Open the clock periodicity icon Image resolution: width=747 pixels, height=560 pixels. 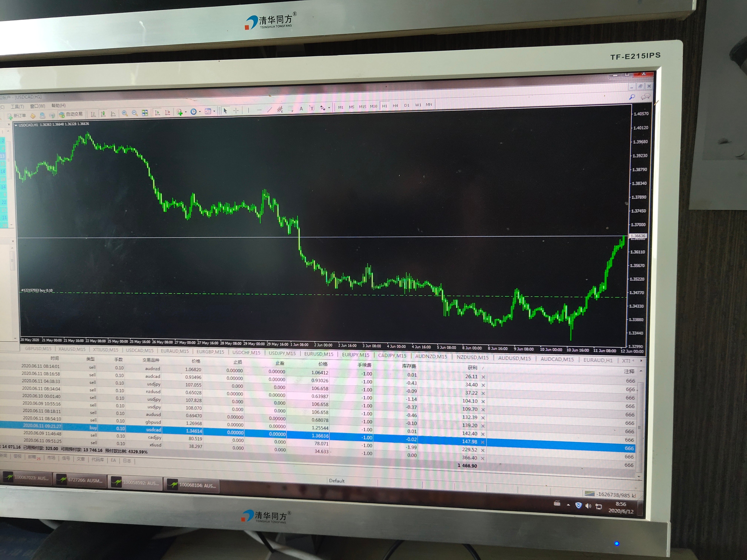(193, 112)
